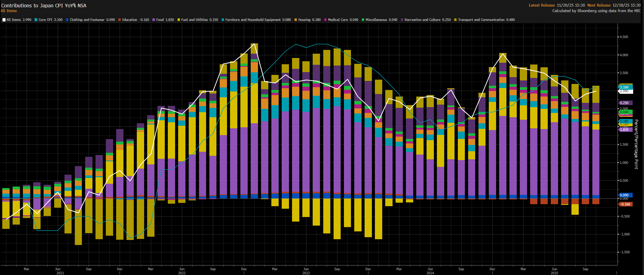Click the Recreation and Culture legend square
Screen dimensions: 644x275
[402, 20]
